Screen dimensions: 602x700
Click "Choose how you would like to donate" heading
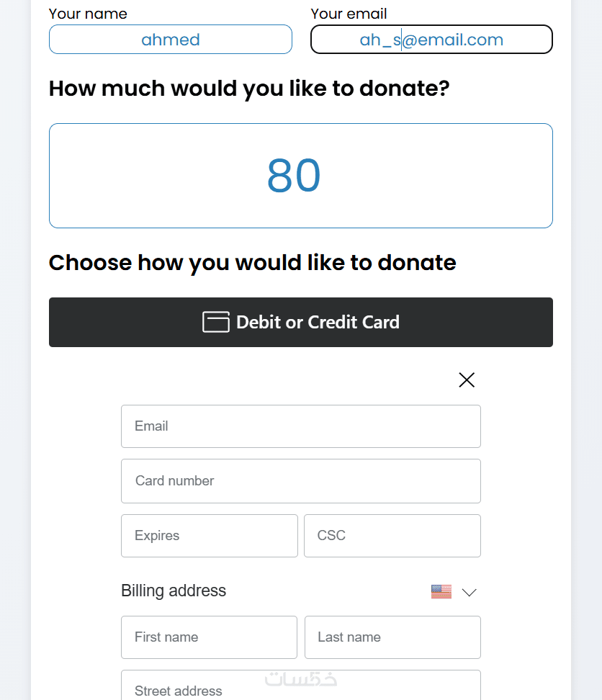point(252,262)
